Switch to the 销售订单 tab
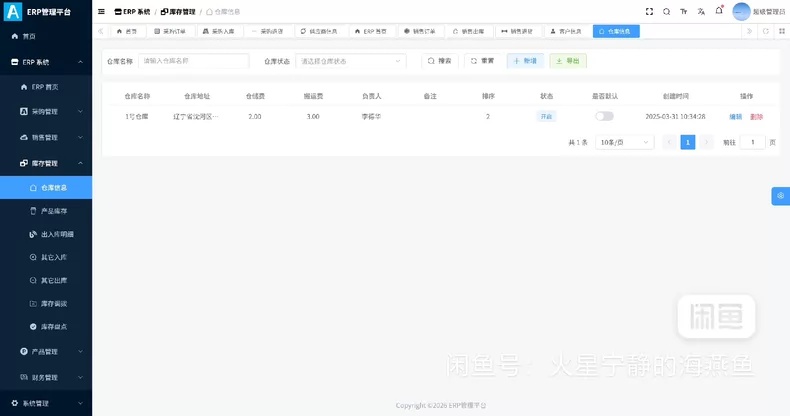 click(420, 31)
